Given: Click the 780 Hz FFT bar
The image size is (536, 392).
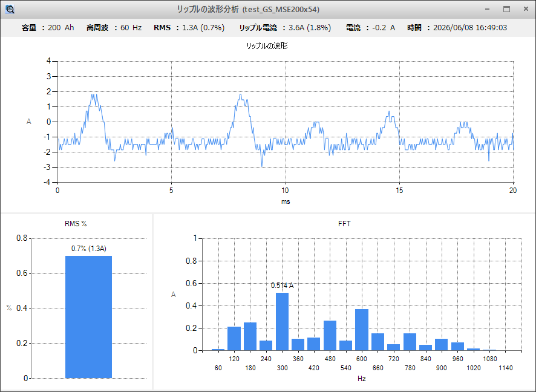Looking at the screenshot, I should point(410,342).
